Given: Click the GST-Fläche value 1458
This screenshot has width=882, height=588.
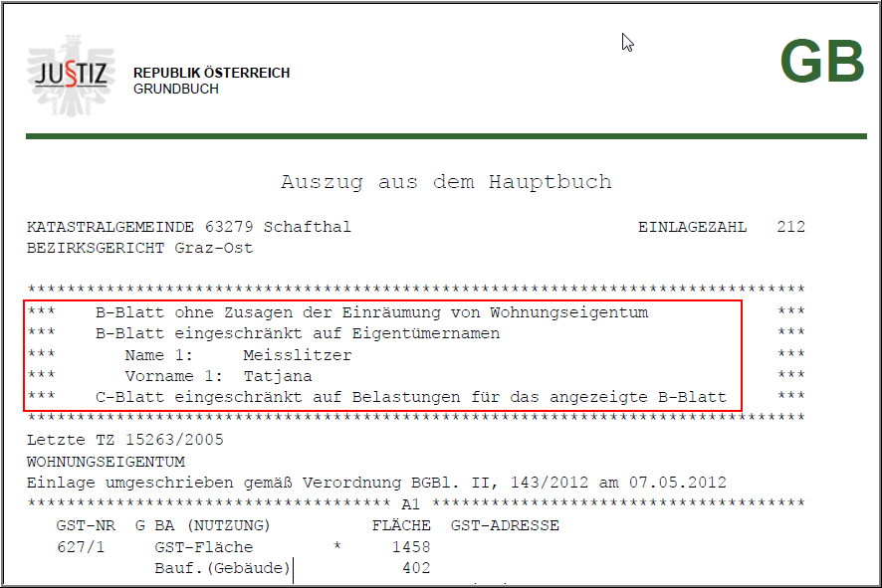Looking at the screenshot, I should pyautogui.click(x=411, y=547).
